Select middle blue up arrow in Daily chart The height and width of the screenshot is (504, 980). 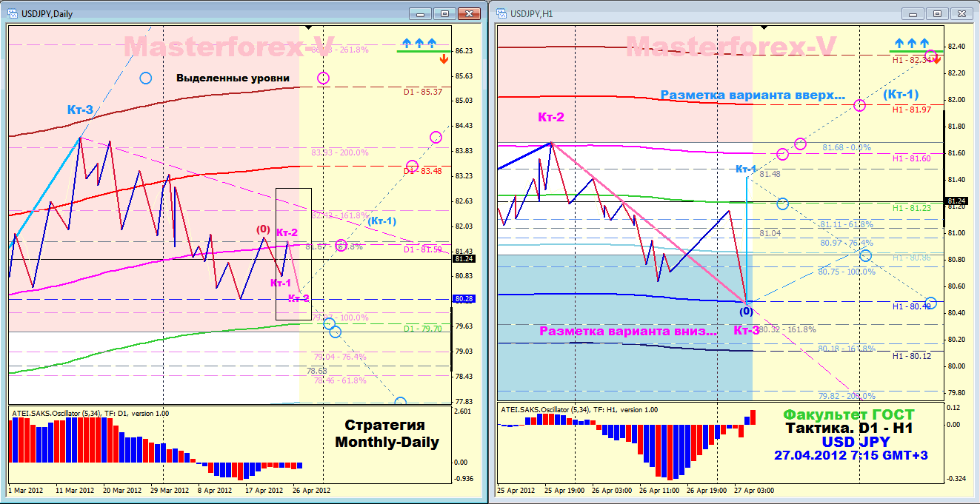tap(419, 43)
